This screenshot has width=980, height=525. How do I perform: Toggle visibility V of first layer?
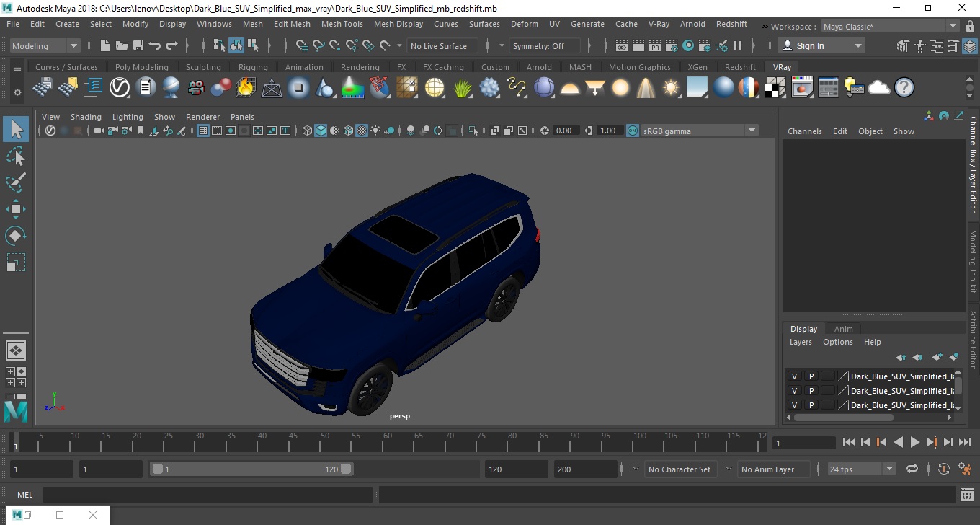click(x=795, y=376)
